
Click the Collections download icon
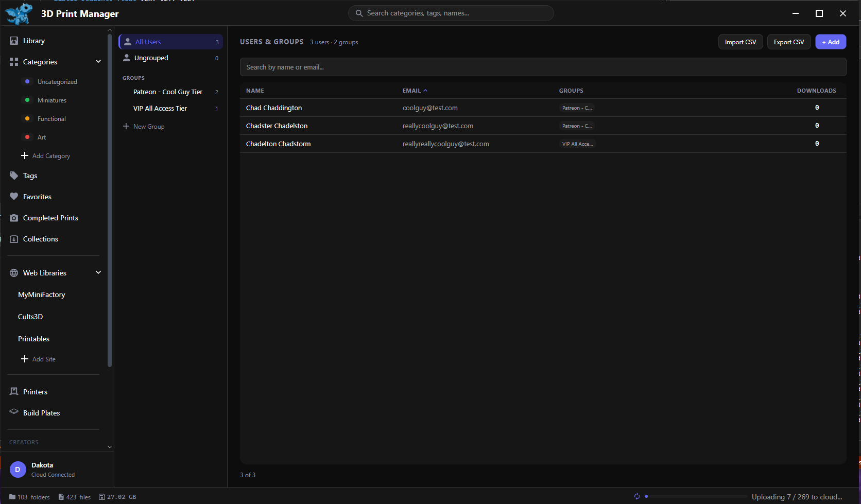[x=14, y=239]
